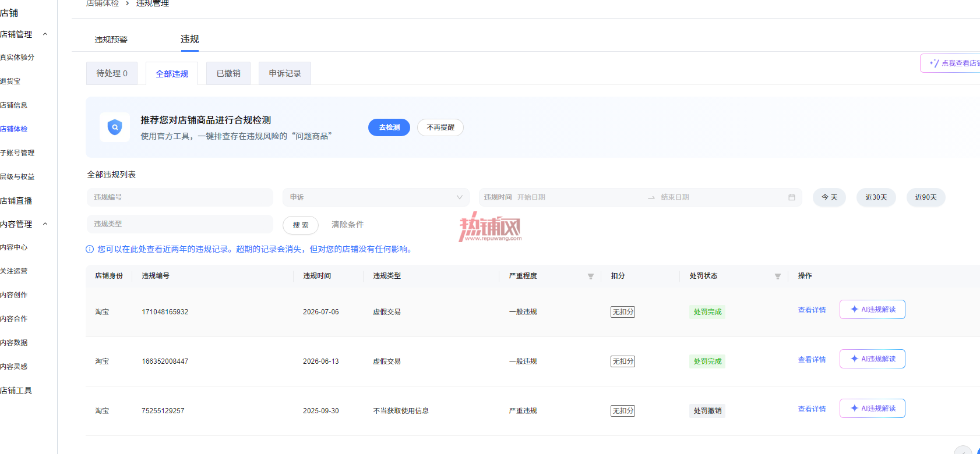Switch to the 已撤销 tab
This screenshot has width=980, height=454.
pyautogui.click(x=228, y=73)
